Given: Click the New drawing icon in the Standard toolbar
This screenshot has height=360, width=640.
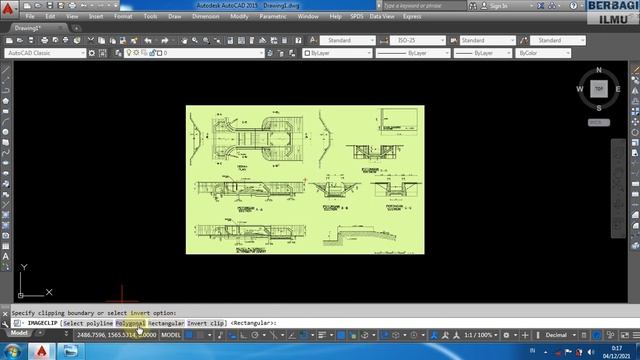Looking at the screenshot, I should point(9,40).
